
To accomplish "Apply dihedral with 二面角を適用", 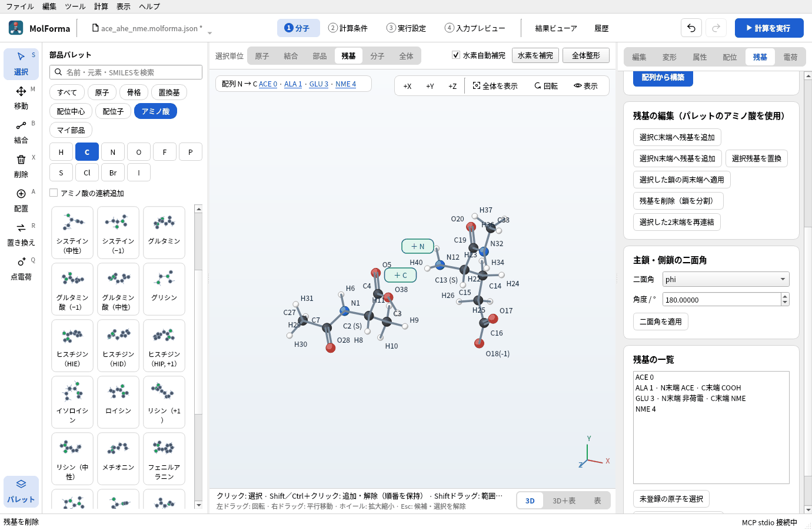I will click(x=661, y=322).
